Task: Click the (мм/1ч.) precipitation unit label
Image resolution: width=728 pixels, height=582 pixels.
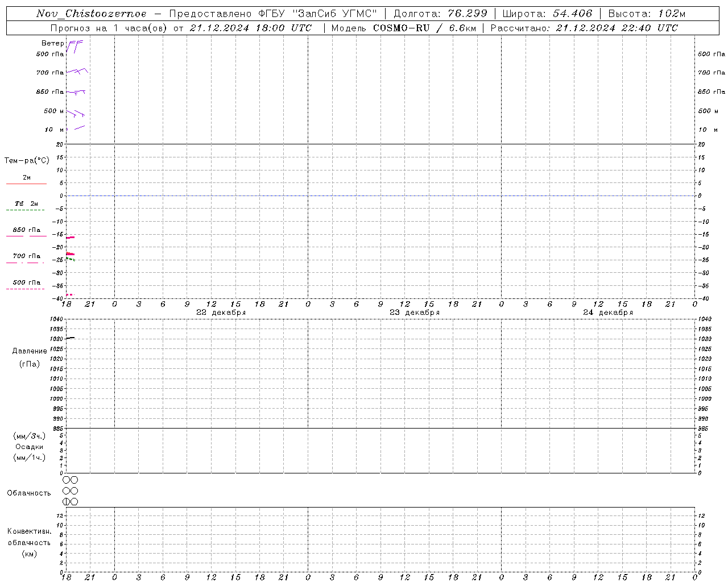Action: (x=30, y=458)
